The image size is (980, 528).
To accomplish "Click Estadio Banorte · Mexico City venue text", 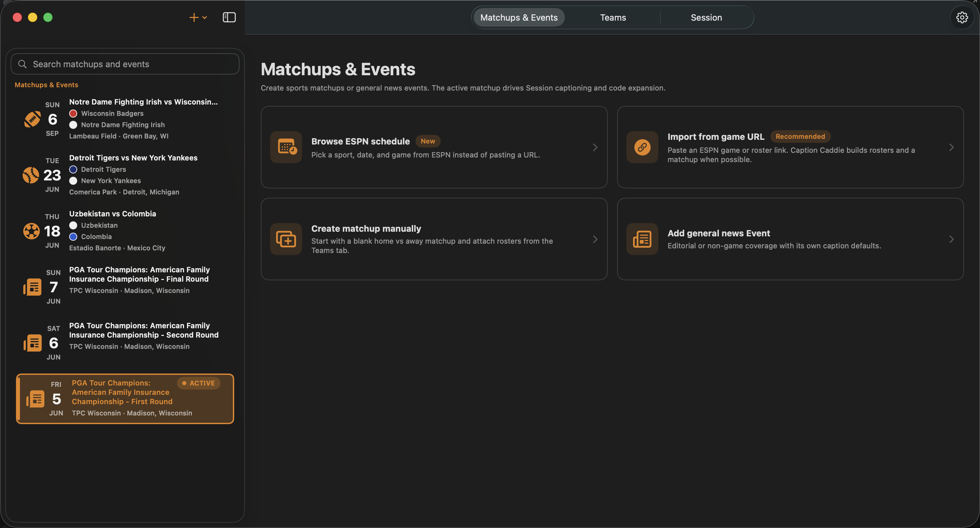I will coord(117,248).
